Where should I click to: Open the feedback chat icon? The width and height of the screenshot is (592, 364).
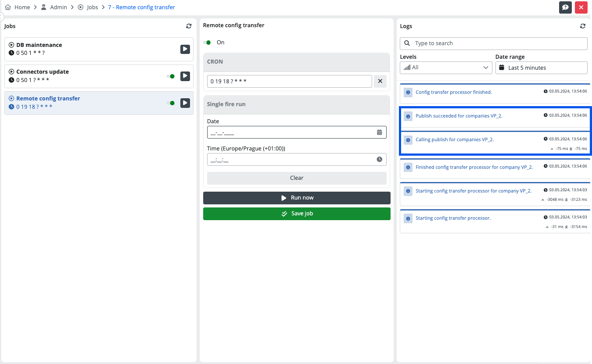(565, 7)
